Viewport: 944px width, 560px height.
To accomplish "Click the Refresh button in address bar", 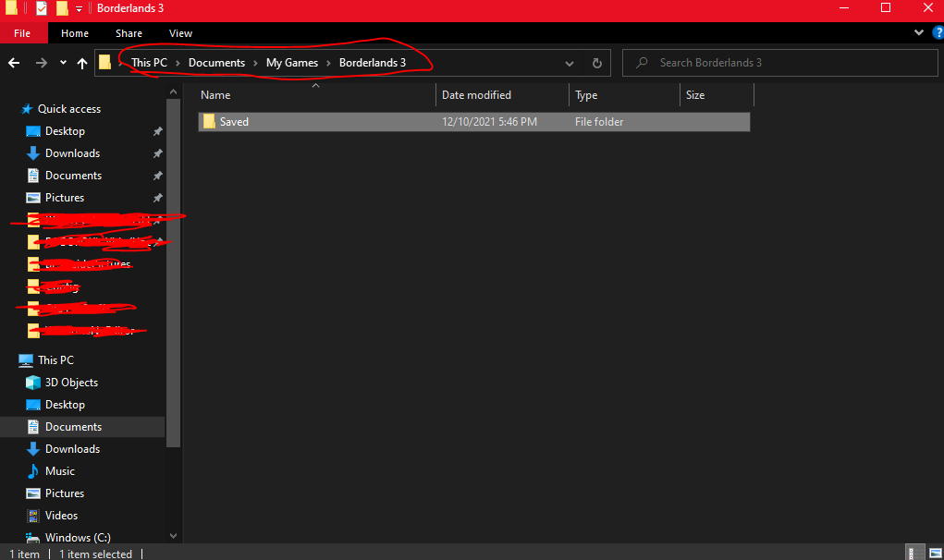I will (x=597, y=64).
